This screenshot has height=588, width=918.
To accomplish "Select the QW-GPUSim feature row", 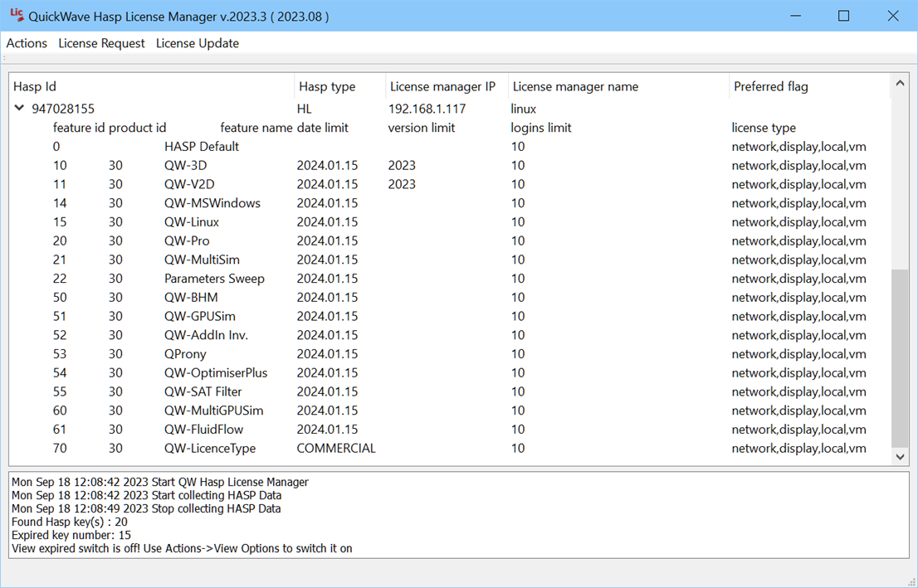I will [450, 316].
